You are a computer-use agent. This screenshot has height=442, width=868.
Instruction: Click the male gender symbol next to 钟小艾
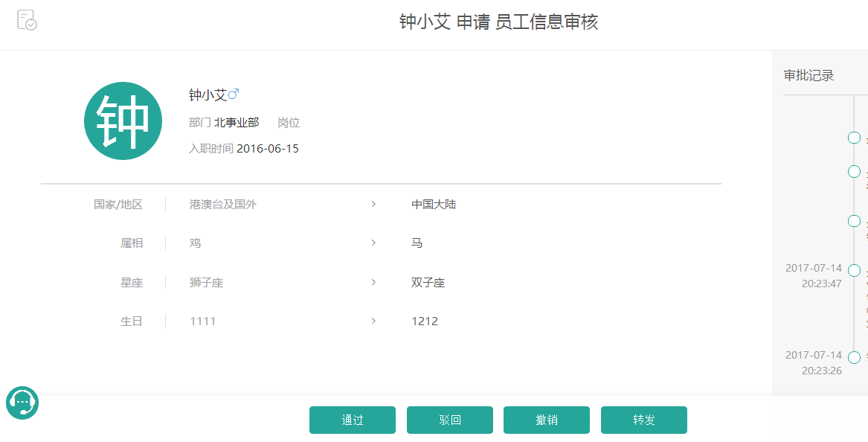pyautogui.click(x=234, y=95)
